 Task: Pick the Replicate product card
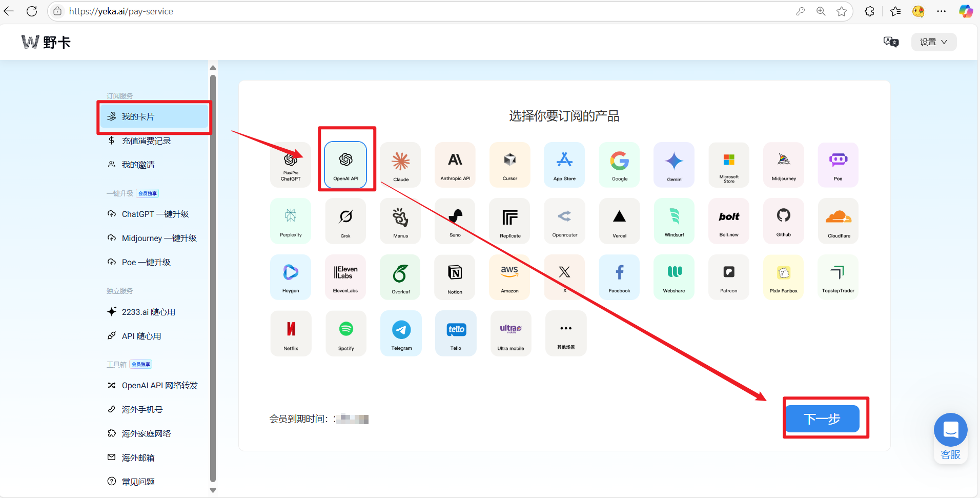[509, 221]
